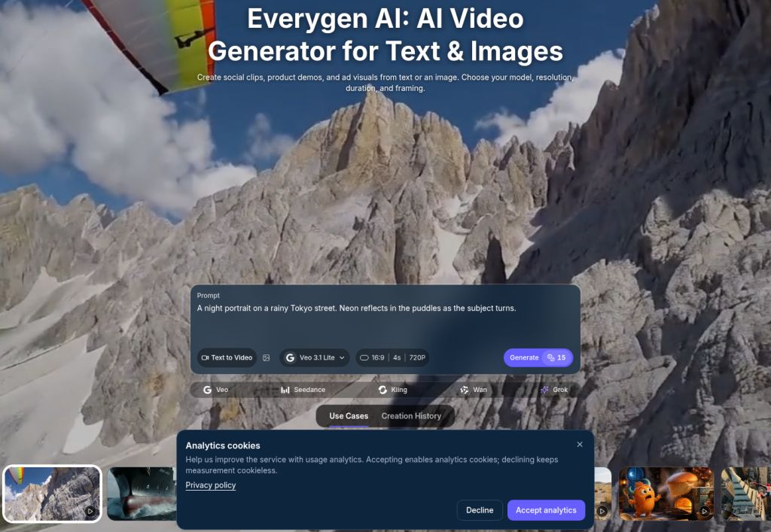Switch to the Creation History tab

click(x=411, y=416)
